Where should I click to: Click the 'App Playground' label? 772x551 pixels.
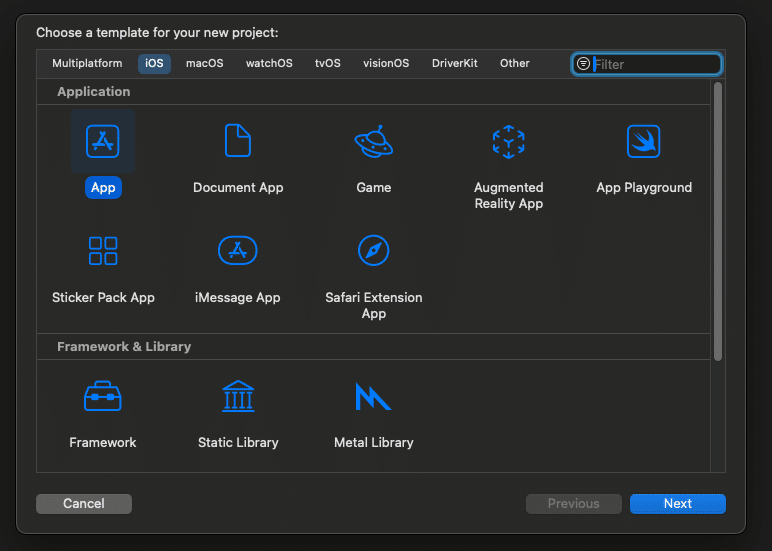click(x=644, y=188)
